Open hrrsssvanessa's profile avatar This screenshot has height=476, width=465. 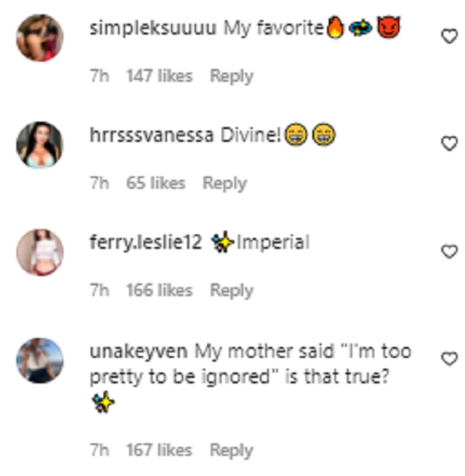coord(40,145)
